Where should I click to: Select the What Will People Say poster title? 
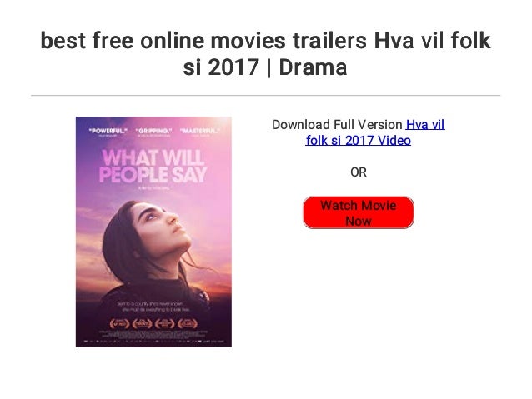153,166
